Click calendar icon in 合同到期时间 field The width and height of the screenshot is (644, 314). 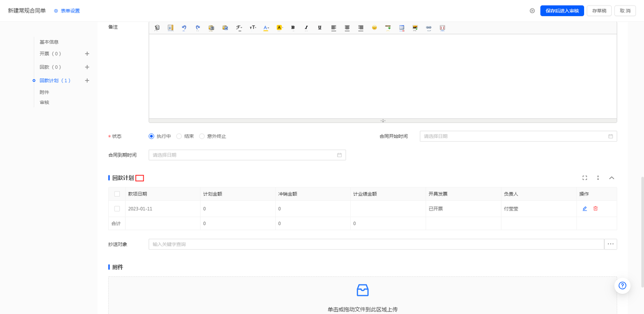point(339,155)
